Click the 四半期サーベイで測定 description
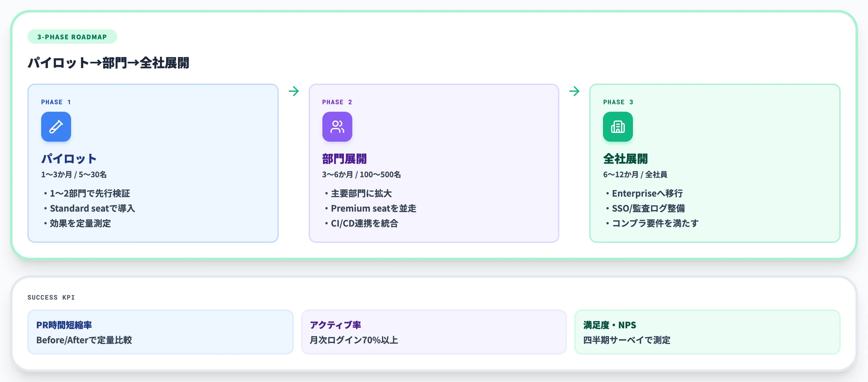This screenshot has height=382, width=868. pos(627,340)
